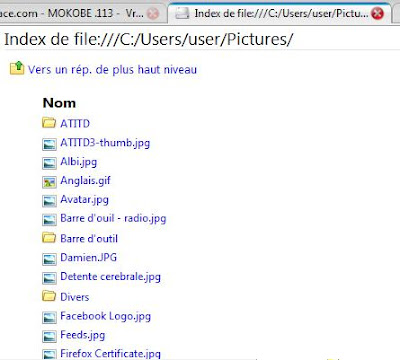400x360 pixels.
Task: Open the Divers folder link
Action: point(75,297)
